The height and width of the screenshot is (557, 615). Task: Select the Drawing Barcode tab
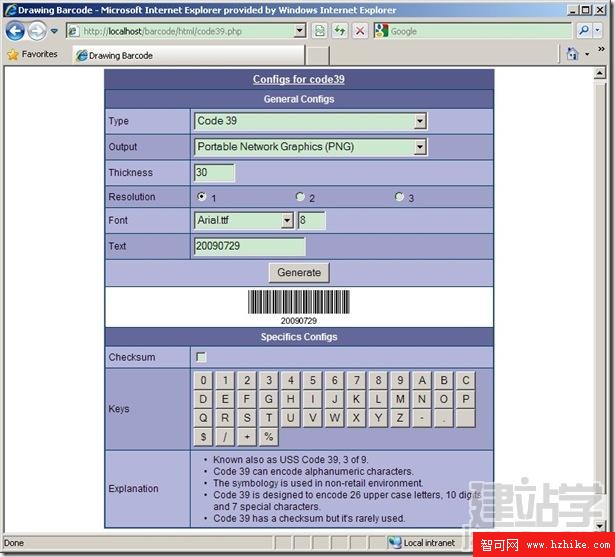click(x=188, y=55)
